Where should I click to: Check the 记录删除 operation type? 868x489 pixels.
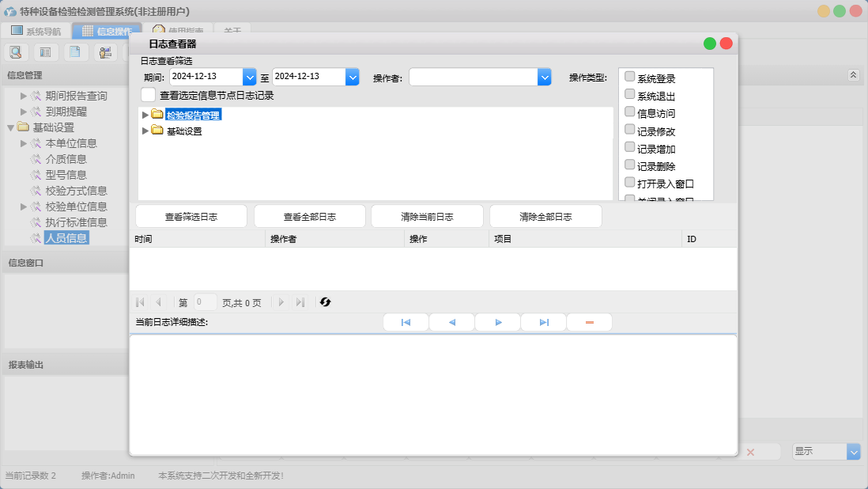(630, 165)
